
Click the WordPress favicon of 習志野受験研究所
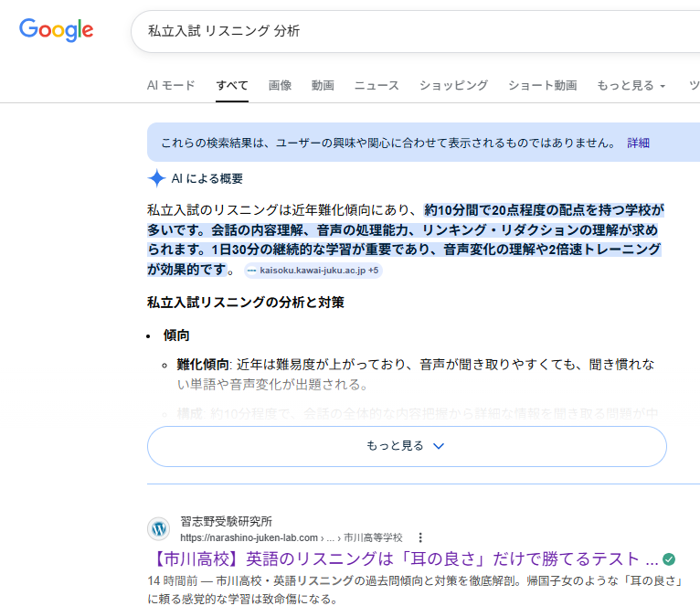point(159,528)
